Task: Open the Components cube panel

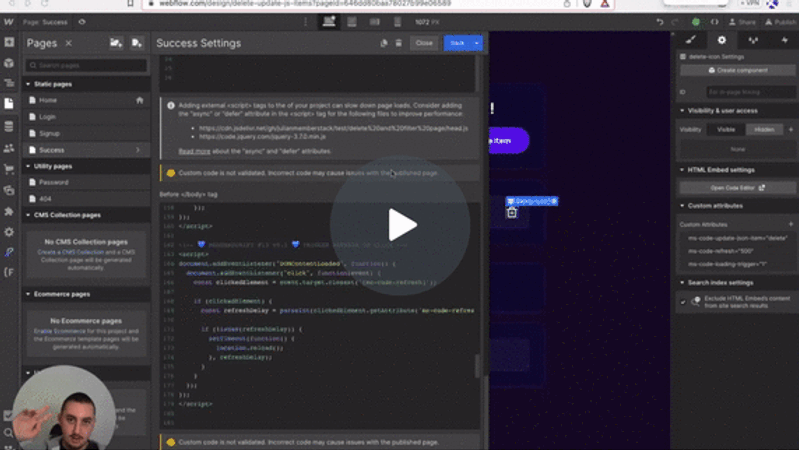Action: 9,63
